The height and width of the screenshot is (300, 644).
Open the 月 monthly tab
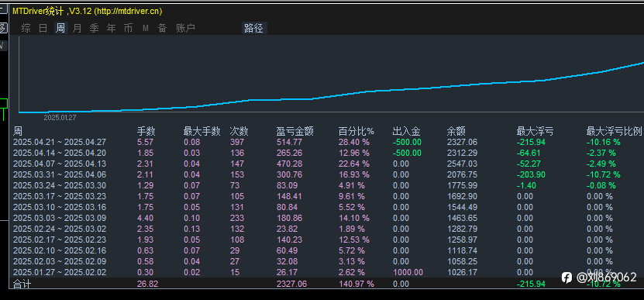click(77, 29)
